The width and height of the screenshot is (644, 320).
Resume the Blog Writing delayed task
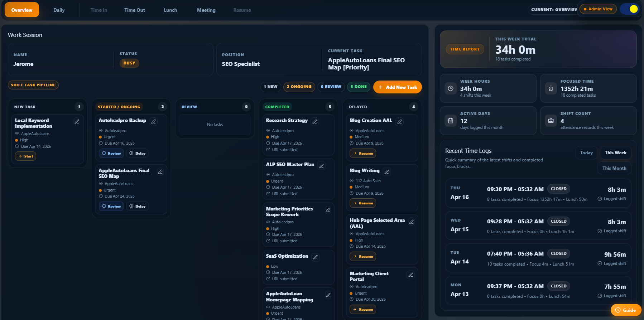tap(363, 203)
